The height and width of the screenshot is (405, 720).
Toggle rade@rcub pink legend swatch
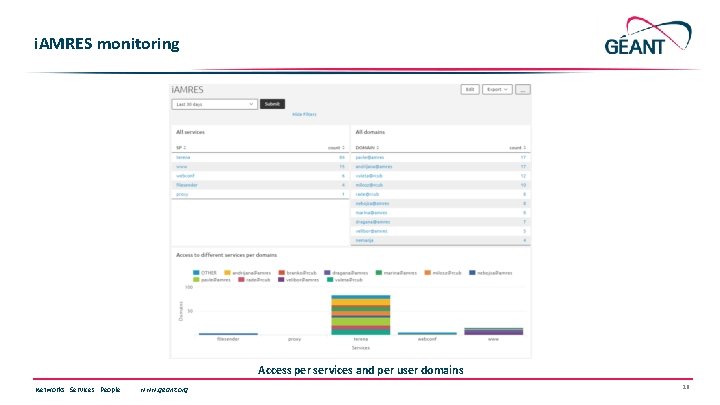coord(241,280)
